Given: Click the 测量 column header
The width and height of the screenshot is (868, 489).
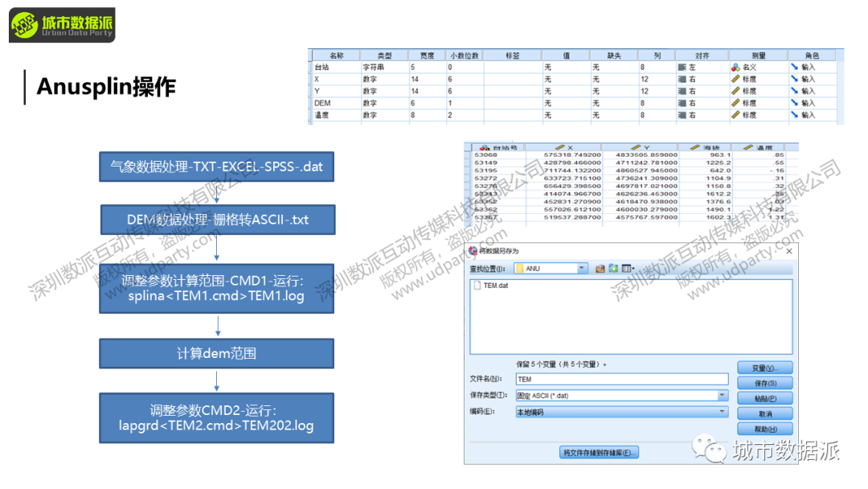Looking at the screenshot, I should [x=759, y=55].
